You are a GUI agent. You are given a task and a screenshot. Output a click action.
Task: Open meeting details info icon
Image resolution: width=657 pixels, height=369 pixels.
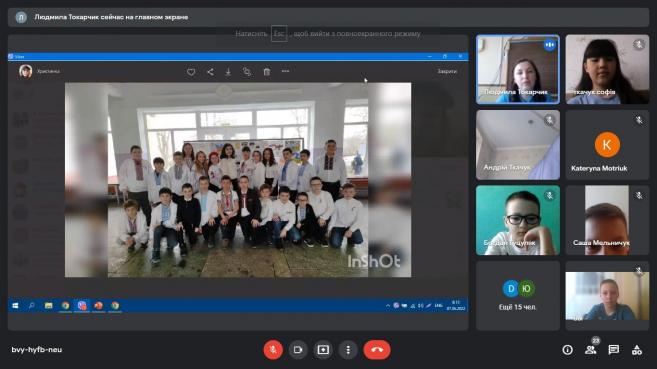[x=567, y=350]
